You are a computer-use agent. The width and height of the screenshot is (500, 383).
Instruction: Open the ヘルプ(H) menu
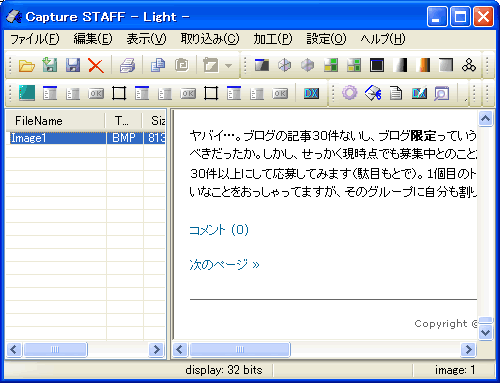(x=383, y=39)
